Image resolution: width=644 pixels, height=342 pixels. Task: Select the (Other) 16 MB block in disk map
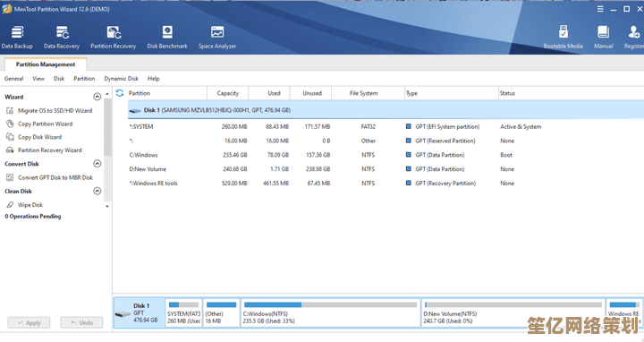tap(222, 312)
